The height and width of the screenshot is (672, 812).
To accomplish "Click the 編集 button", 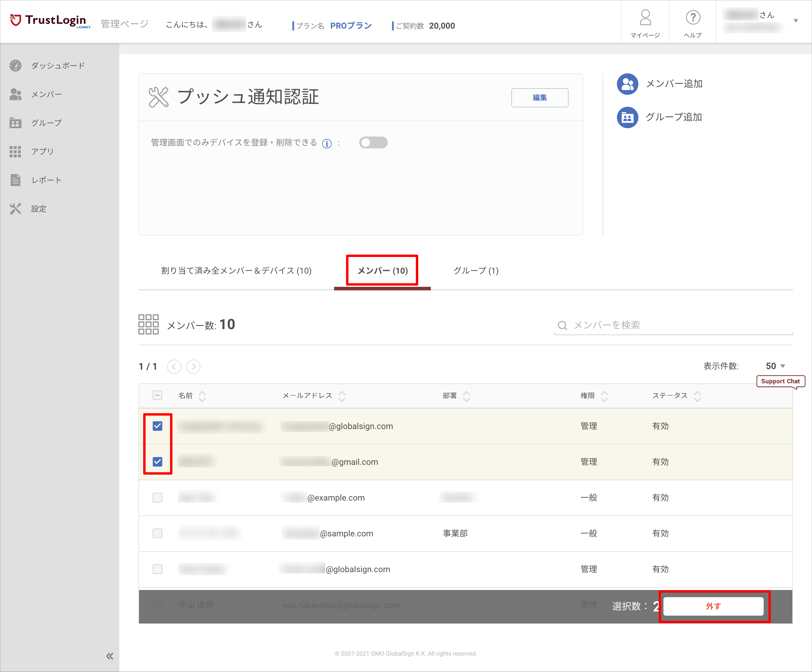I will click(x=540, y=97).
